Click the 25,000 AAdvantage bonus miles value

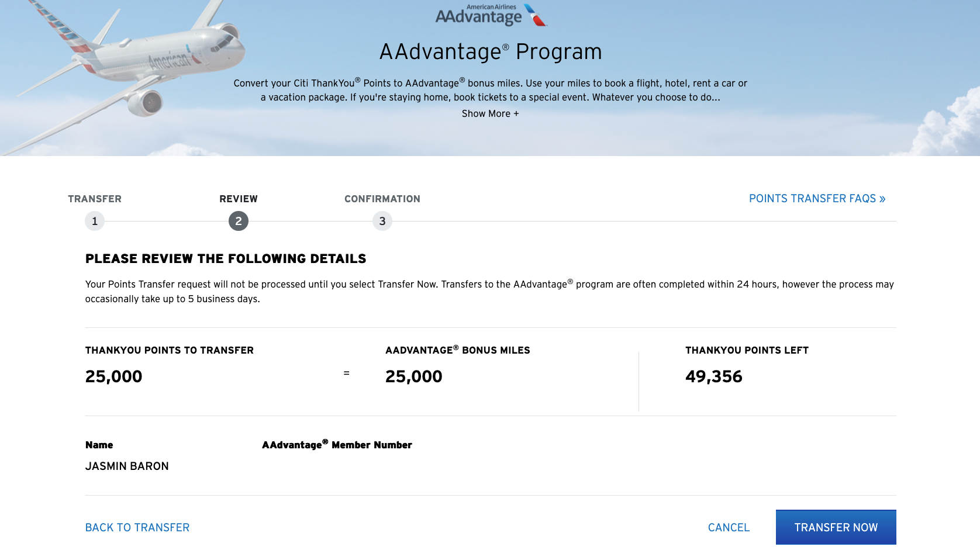(414, 376)
